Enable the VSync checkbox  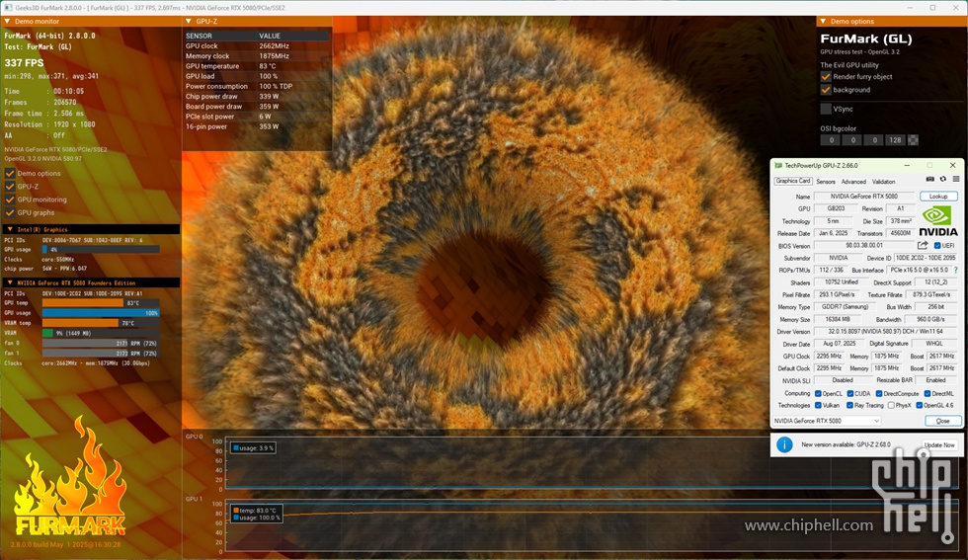click(826, 109)
